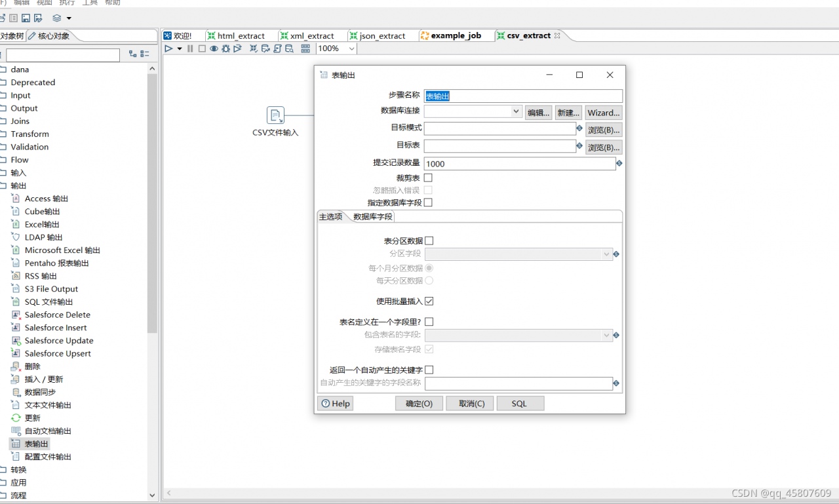Screen dimensions: 839x504
Task: Verify the transformation from the canvas toolbar
Action: click(254, 48)
